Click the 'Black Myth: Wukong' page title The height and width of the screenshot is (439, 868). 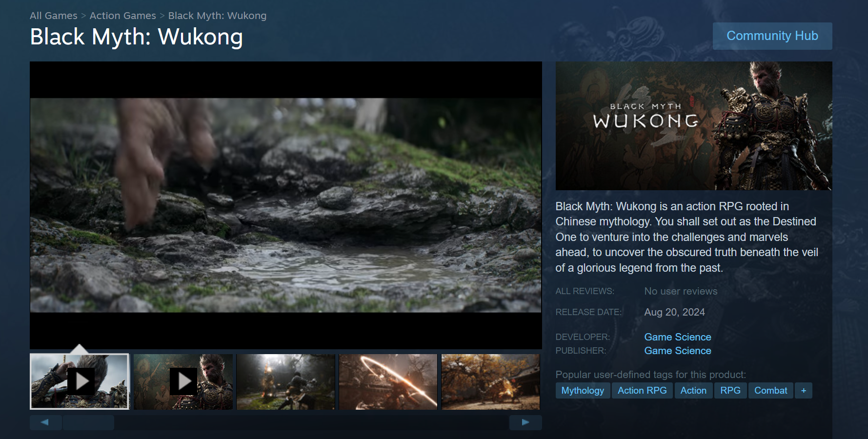[x=136, y=37]
